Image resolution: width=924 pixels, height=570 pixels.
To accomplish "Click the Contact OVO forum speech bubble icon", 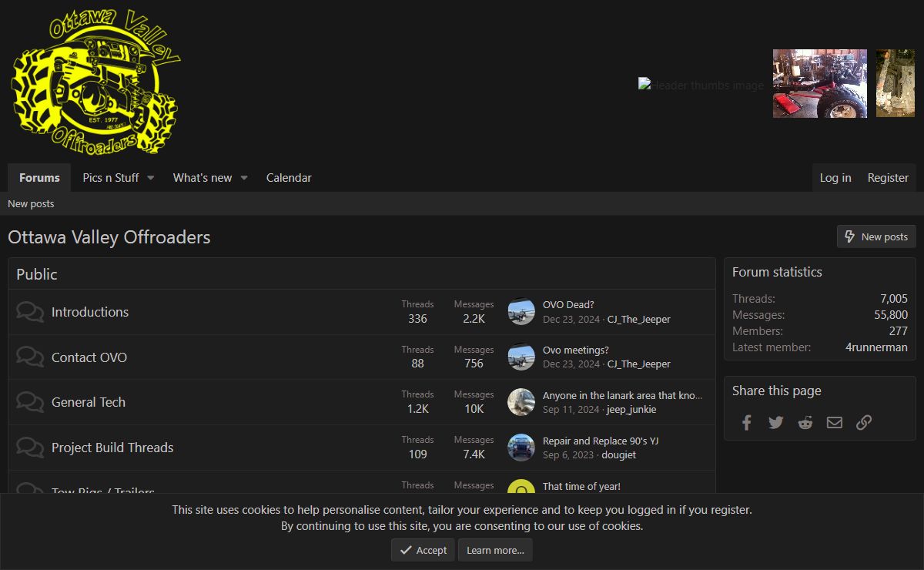I will (30, 357).
